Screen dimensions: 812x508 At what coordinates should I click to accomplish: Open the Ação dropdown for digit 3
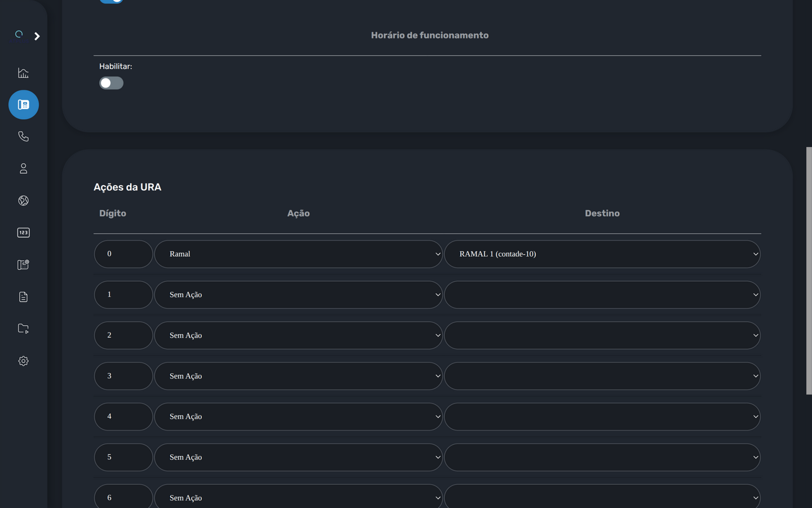298,376
